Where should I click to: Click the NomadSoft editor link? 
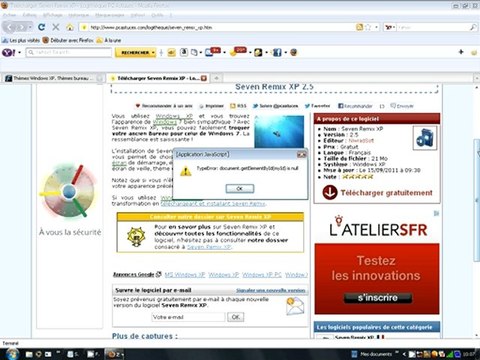point(361,141)
